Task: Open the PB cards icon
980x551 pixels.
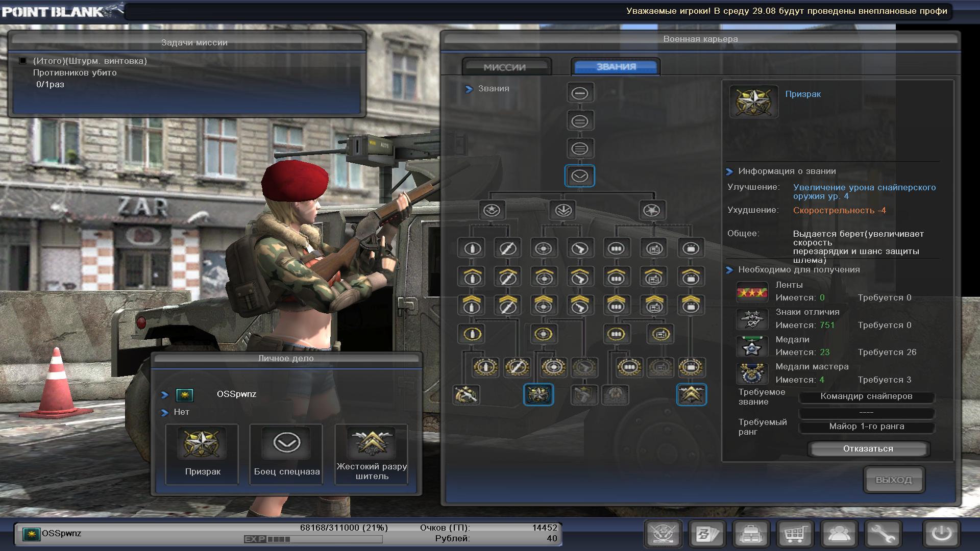Action: pyautogui.click(x=707, y=534)
